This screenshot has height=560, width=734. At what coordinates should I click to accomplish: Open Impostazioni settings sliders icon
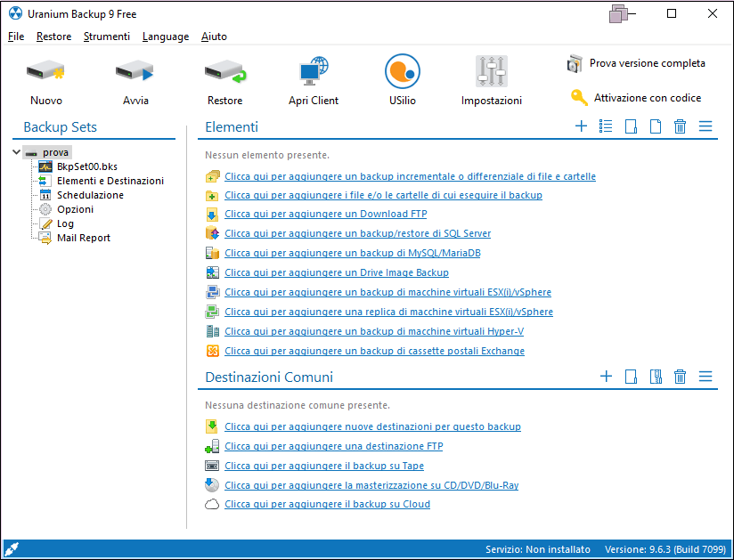click(492, 71)
